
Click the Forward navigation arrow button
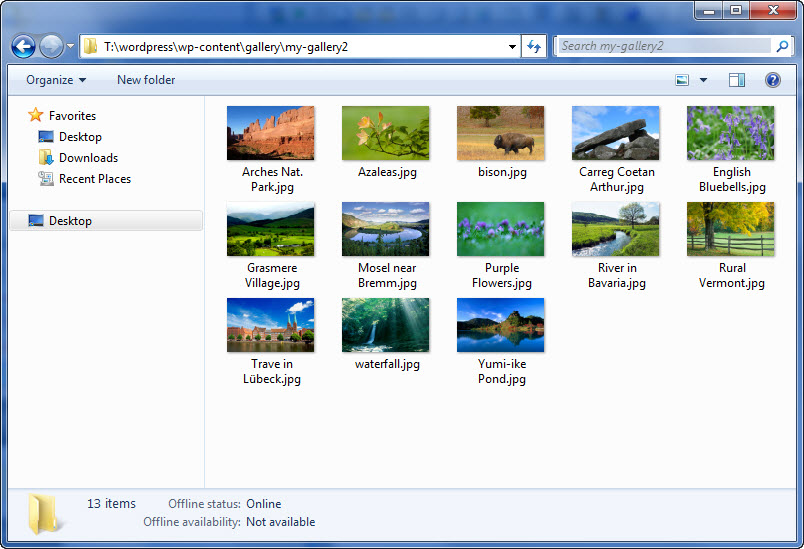[51, 46]
